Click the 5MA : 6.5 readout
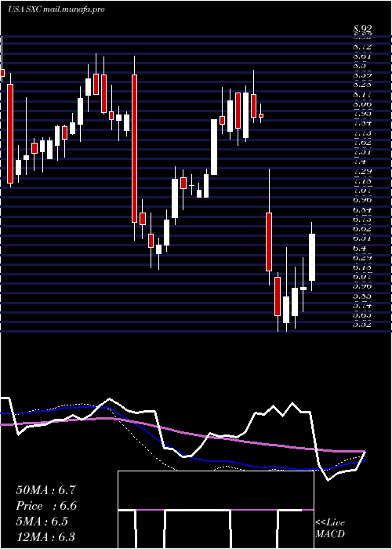 tap(42, 522)
